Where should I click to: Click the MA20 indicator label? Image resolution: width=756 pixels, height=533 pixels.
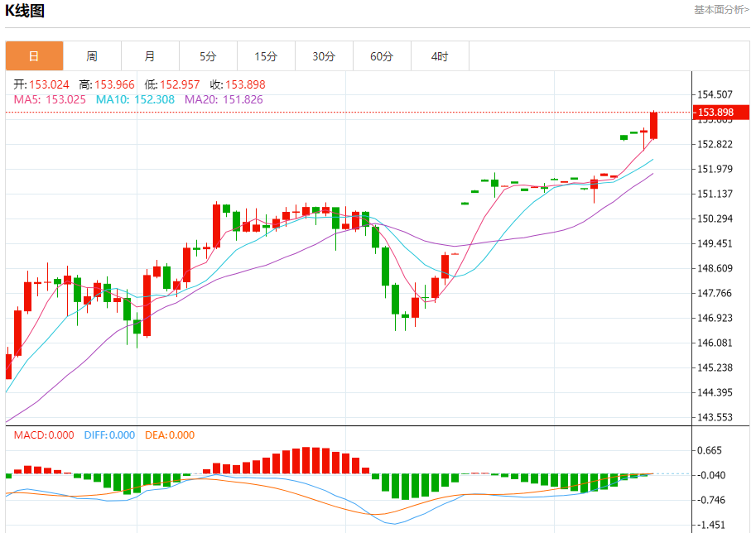224,100
